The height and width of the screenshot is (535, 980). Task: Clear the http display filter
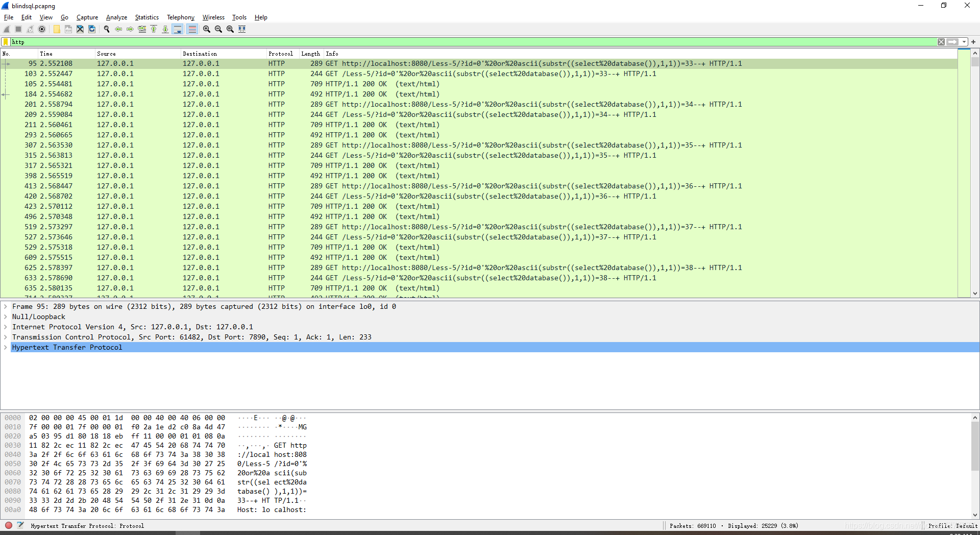click(941, 42)
